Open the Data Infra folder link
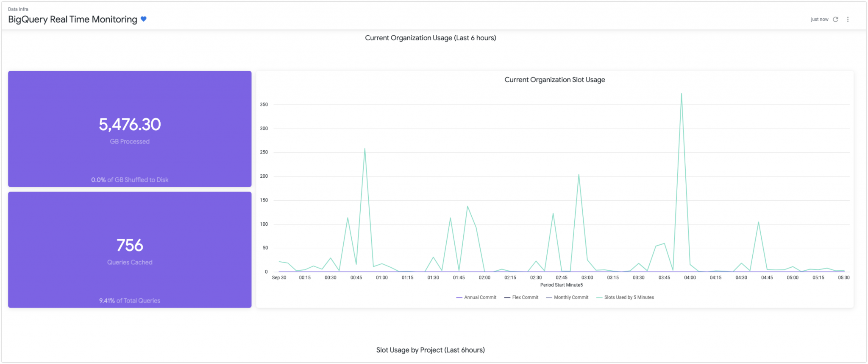This screenshot has width=868, height=364. pyautogui.click(x=18, y=9)
